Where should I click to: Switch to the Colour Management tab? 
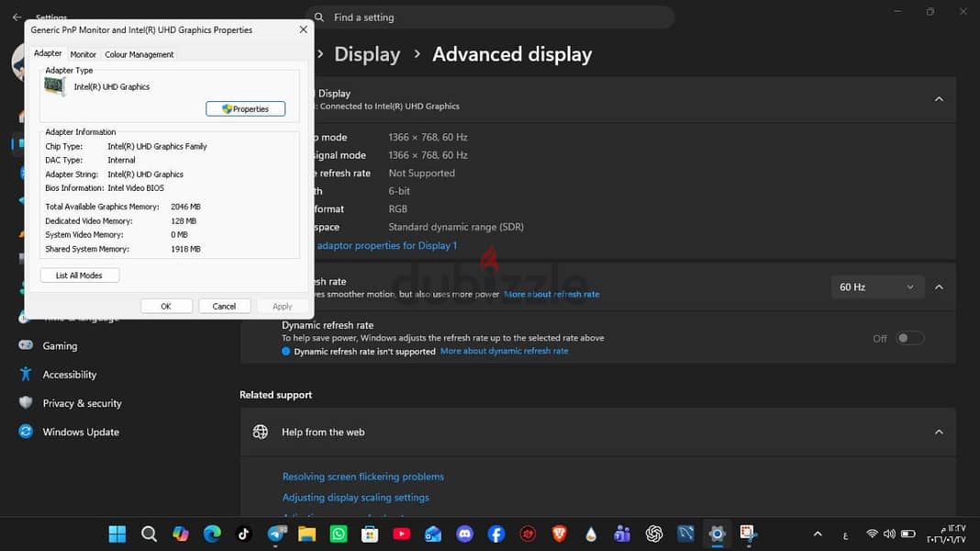point(139,54)
